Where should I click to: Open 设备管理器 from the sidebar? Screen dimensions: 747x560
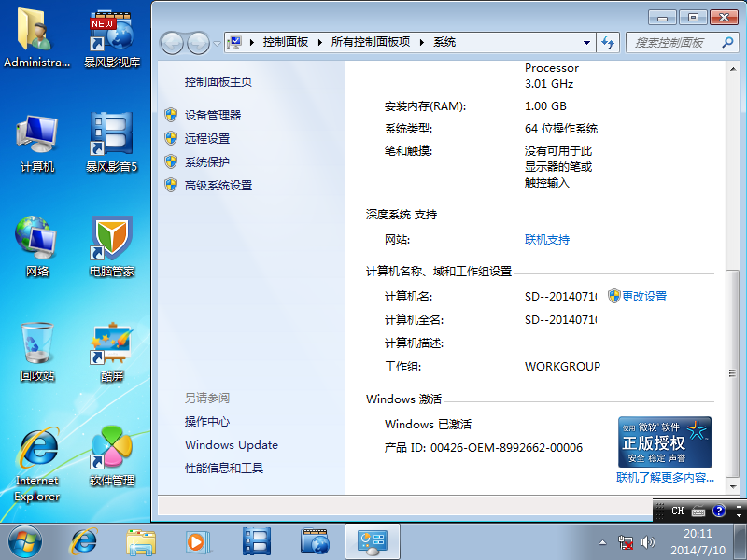(x=213, y=115)
